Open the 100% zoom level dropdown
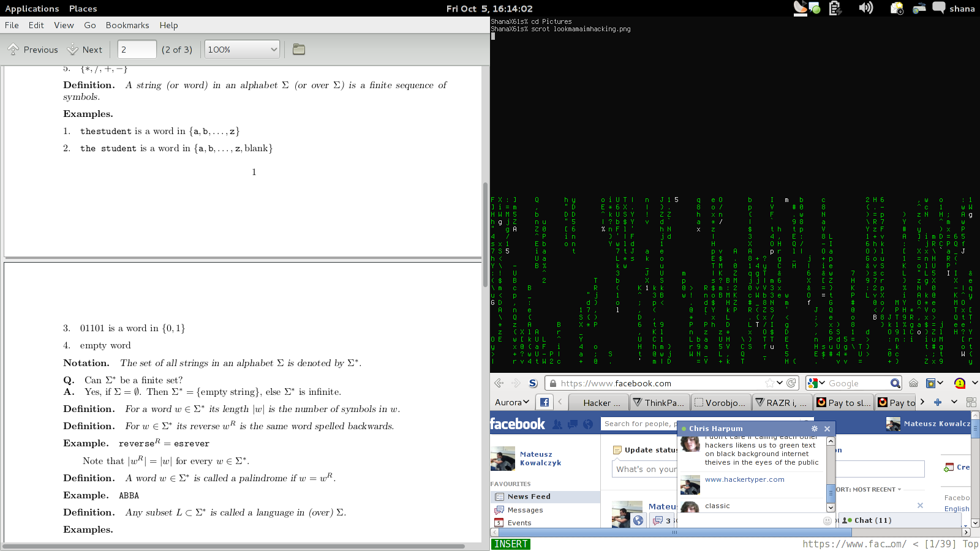Viewport: 980px width, 551px height. (x=242, y=50)
